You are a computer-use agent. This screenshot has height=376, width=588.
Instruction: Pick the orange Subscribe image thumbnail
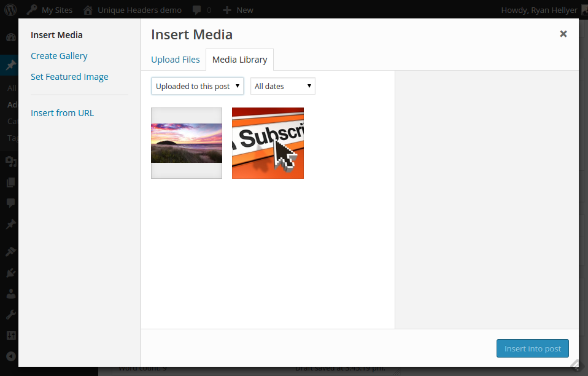point(268,143)
